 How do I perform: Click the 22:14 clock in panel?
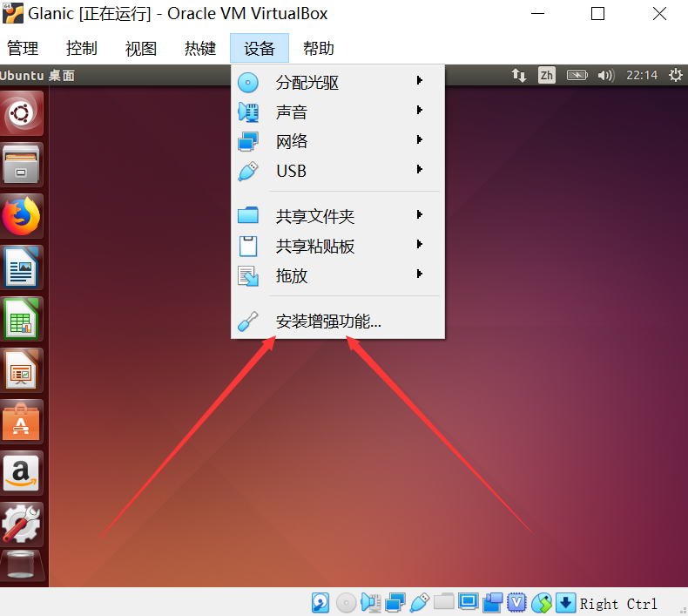pyautogui.click(x=642, y=76)
